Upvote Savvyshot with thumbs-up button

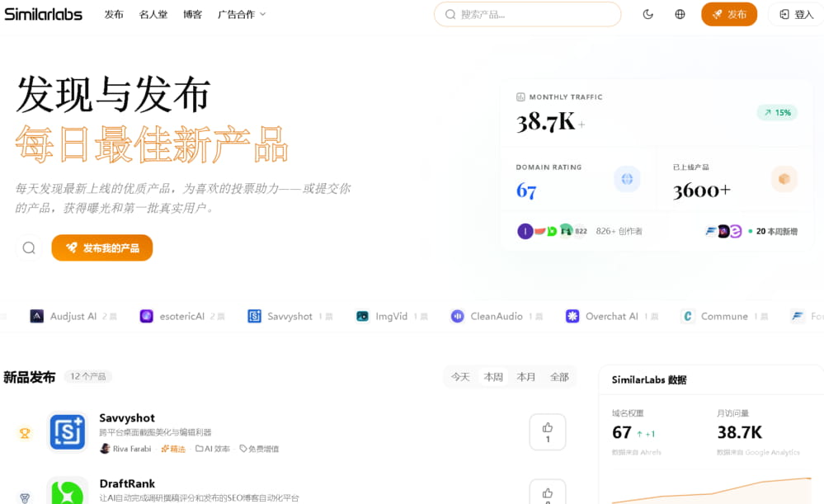pyautogui.click(x=548, y=432)
